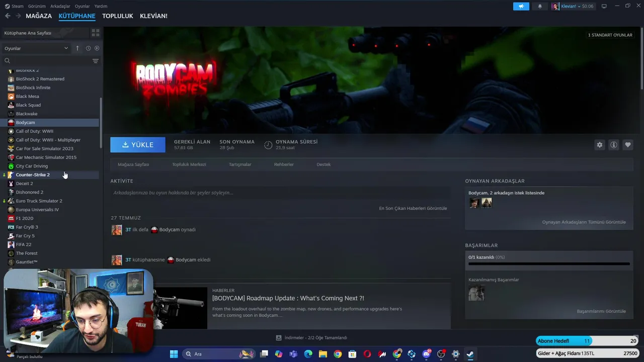Switch to the TOPLULUK tab
The width and height of the screenshot is (644, 362).
(x=117, y=16)
